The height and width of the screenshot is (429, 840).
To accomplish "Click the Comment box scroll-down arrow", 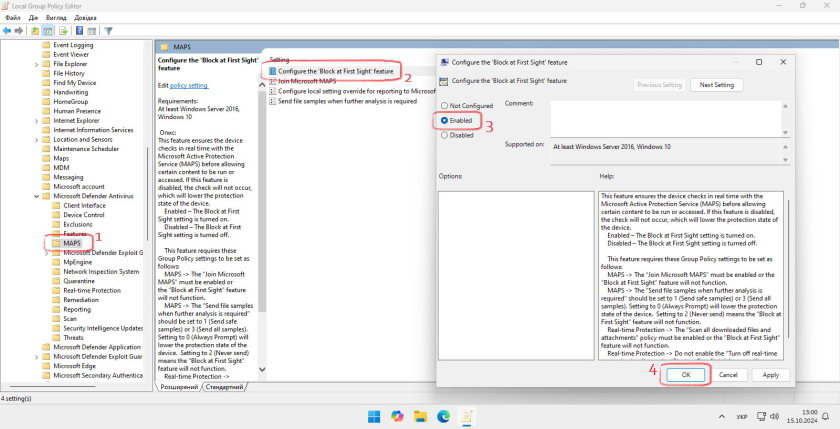I will pos(785,132).
